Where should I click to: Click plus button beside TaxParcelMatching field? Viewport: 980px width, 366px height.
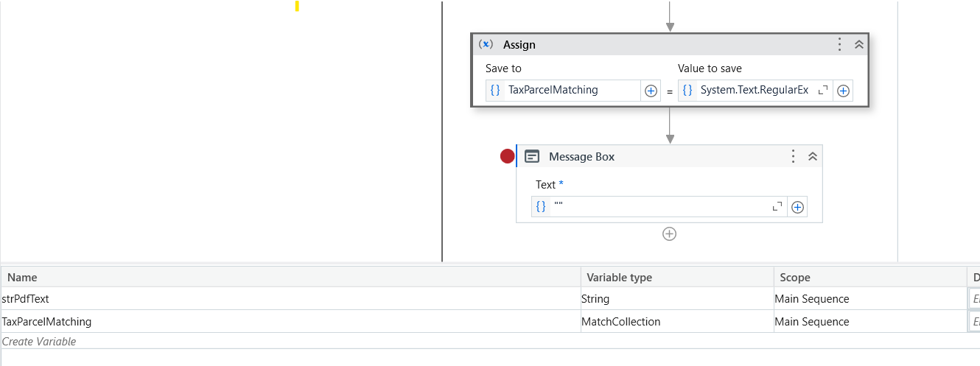point(651,91)
